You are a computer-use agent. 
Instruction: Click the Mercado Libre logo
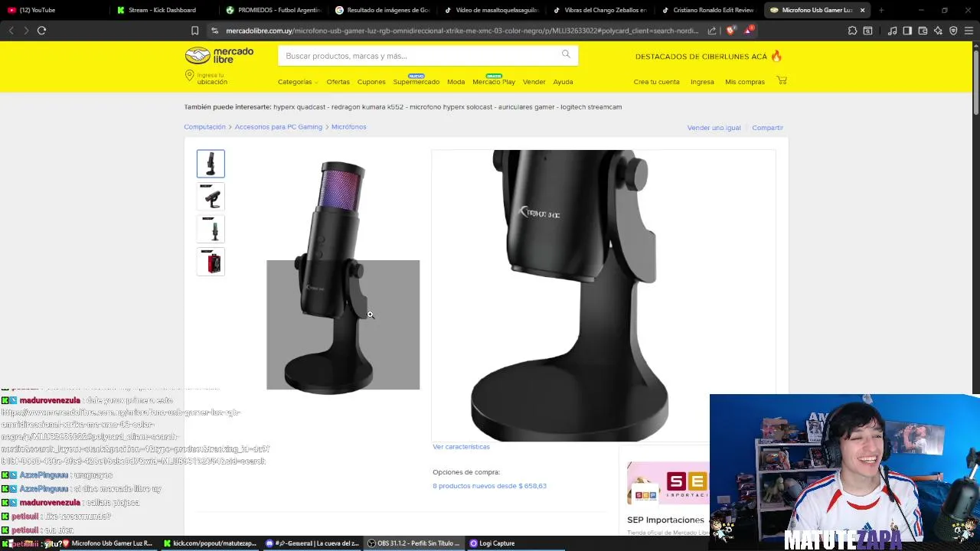coord(219,55)
